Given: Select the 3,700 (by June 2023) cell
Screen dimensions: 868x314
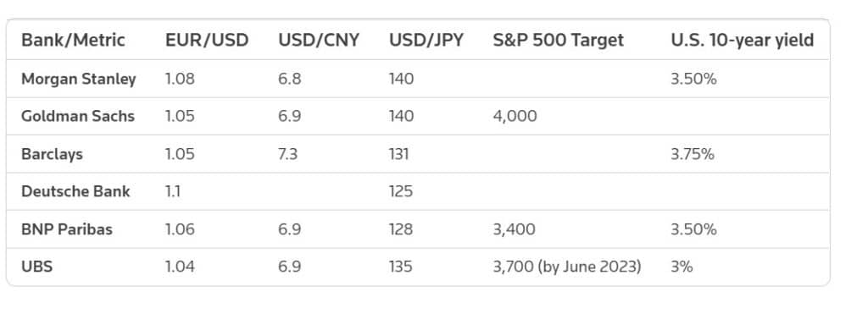Looking at the screenshot, I should pos(567,267).
